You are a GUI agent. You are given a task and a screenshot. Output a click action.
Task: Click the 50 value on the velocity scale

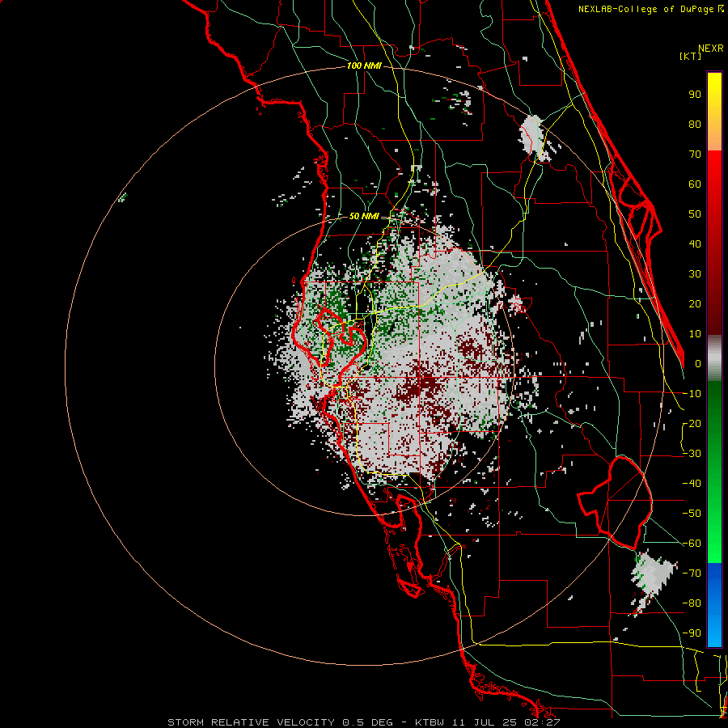point(695,214)
